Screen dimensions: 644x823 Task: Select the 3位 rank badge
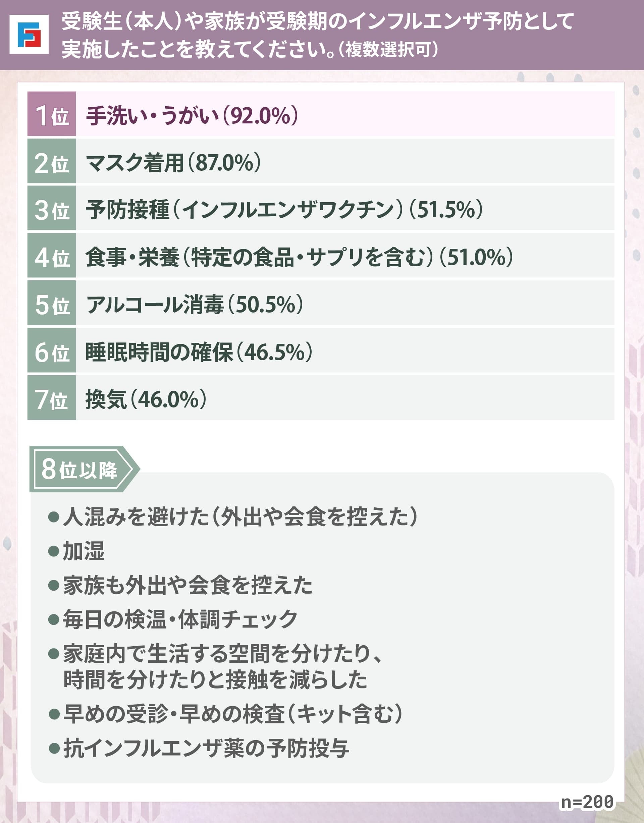coord(52,209)
